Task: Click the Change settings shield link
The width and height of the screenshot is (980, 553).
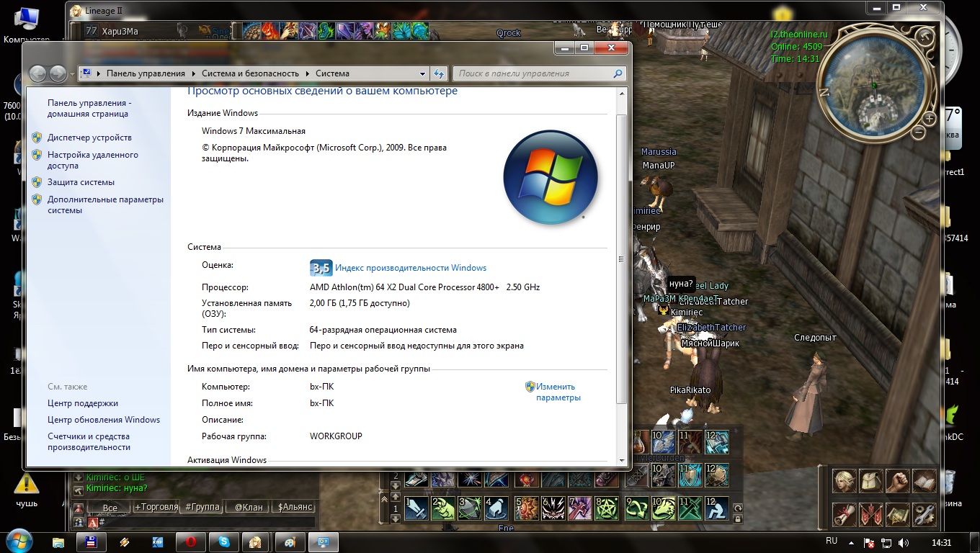Action: pos(558,392)
